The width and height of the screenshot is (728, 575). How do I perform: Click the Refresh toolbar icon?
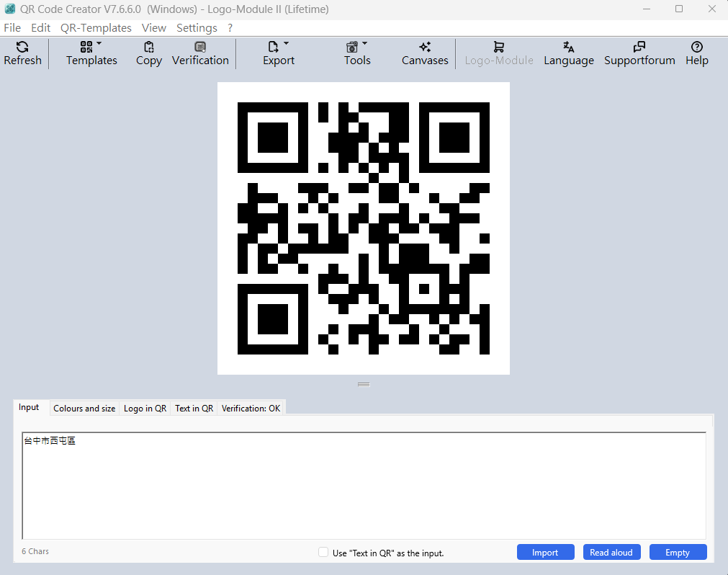(x=22, y=47)
